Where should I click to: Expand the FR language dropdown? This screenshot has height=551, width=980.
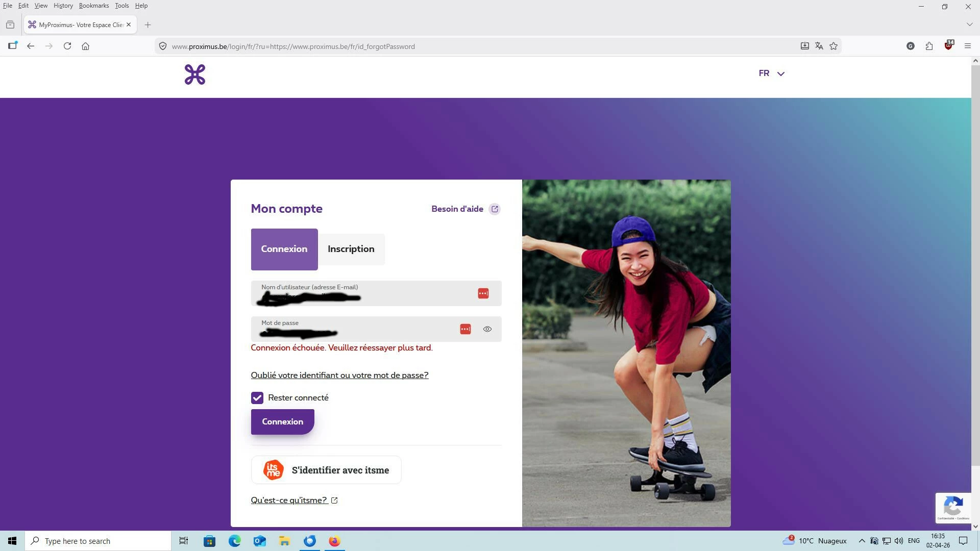click(771, 73)
